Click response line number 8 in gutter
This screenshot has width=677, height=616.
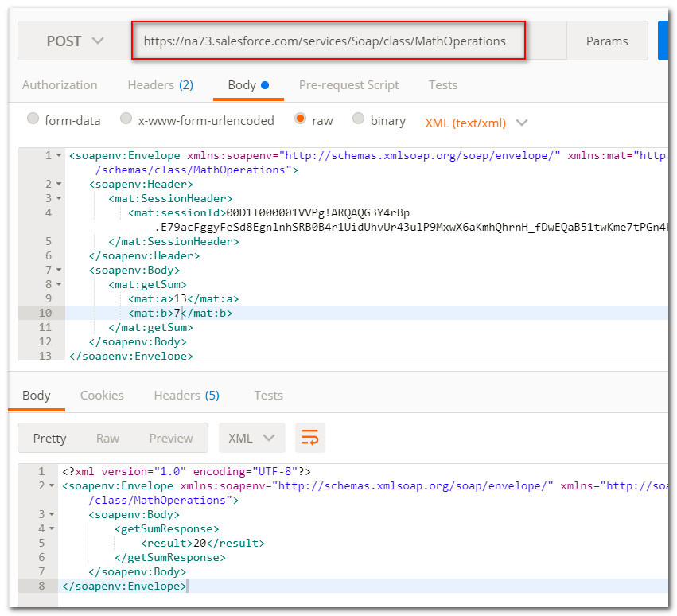pos(41,586)
